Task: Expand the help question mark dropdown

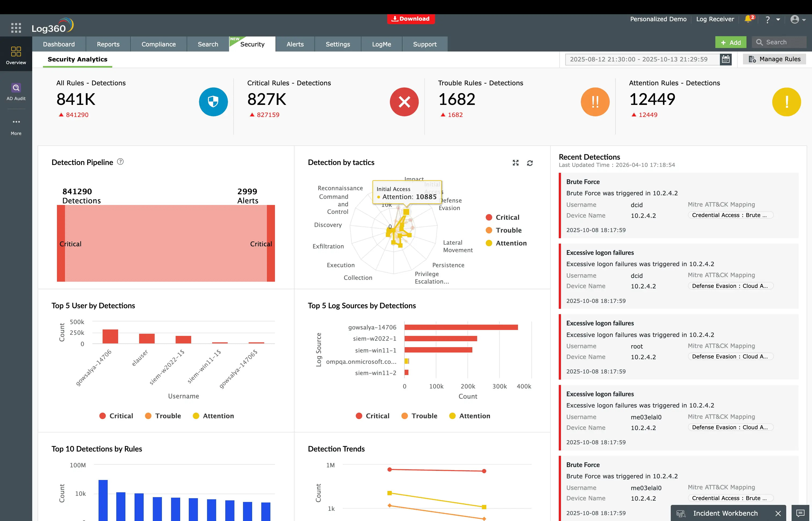Action: click(x=772, y=19)
